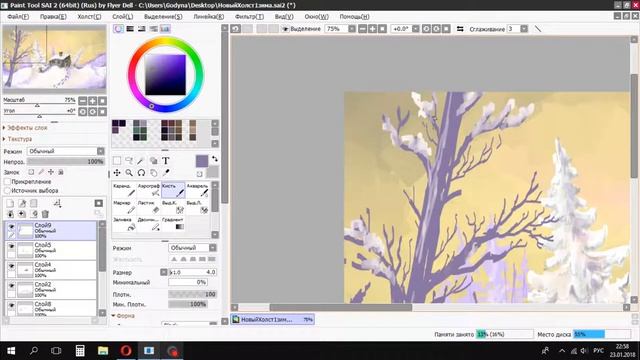This screenshot has width=640, height=360.
Task: Select the Карандаш (pencil) tool
Action: (x=124, y=190)
